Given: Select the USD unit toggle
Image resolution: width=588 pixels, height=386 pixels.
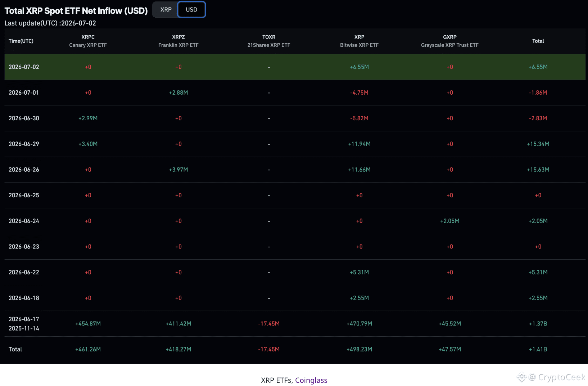Looking at the screenshot, I should pyautogui.click(x=191, y=10).
